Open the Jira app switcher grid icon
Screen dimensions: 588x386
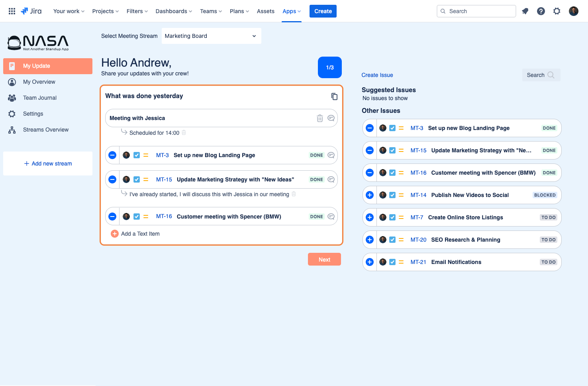(x=12, y=11)
